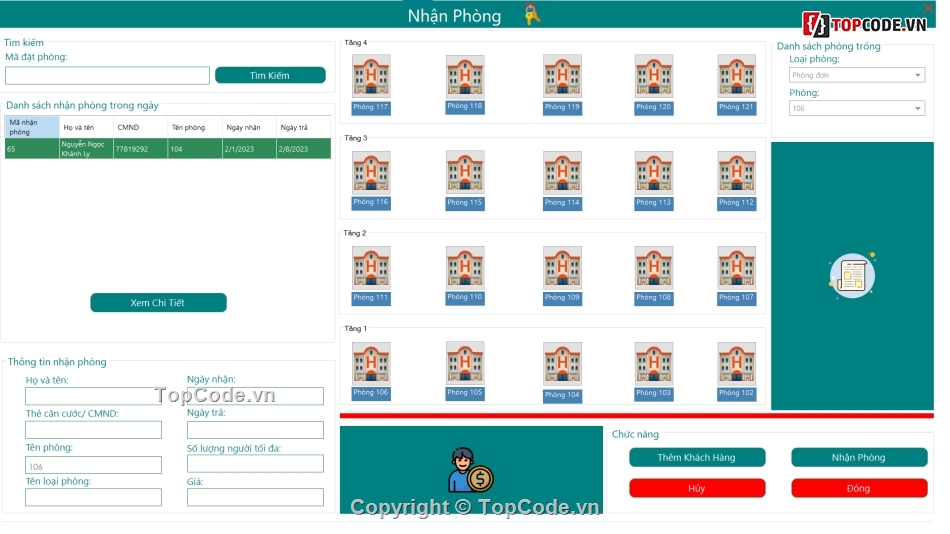Click the Thêm Khách Hàng button
Screen dimensions: 950x534
pyautogui.click(x=697, y=457)
